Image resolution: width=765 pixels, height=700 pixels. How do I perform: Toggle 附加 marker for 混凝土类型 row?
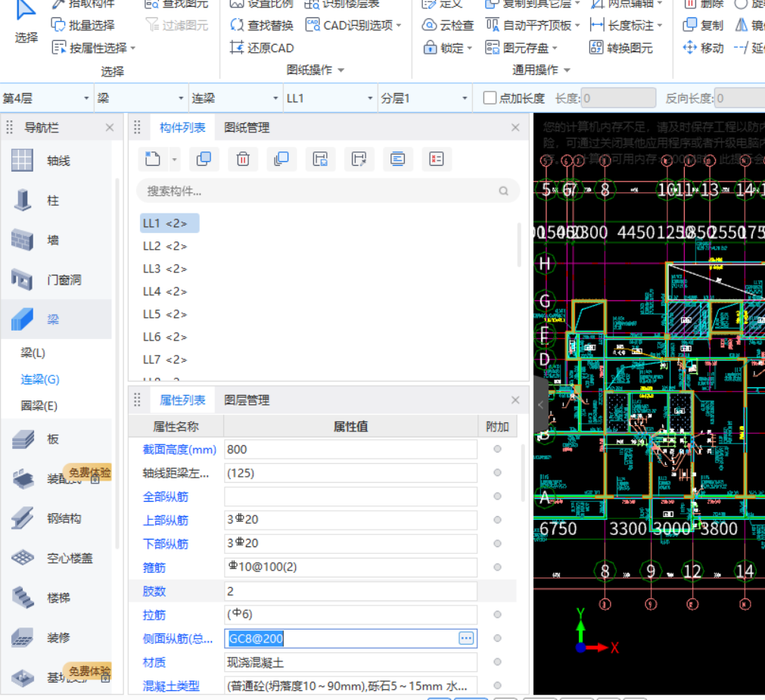click(x=497, y=685)
